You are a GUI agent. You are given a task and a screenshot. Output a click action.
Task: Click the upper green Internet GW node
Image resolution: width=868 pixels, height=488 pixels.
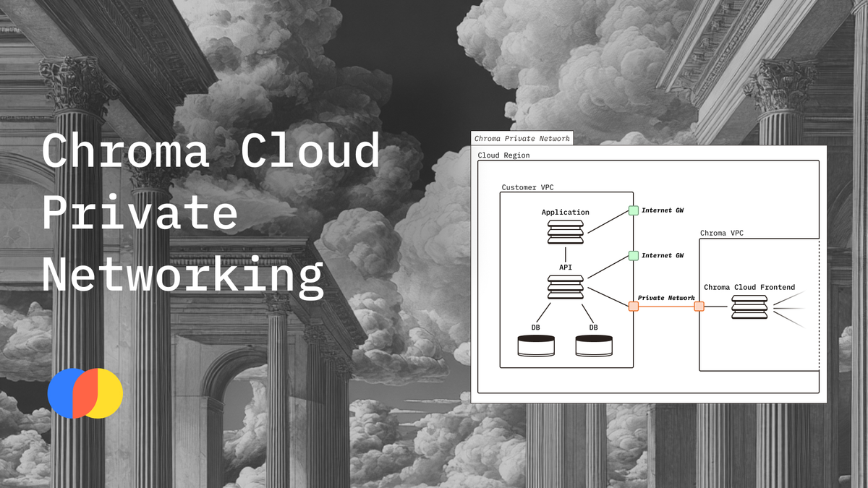tap(633, 210)
